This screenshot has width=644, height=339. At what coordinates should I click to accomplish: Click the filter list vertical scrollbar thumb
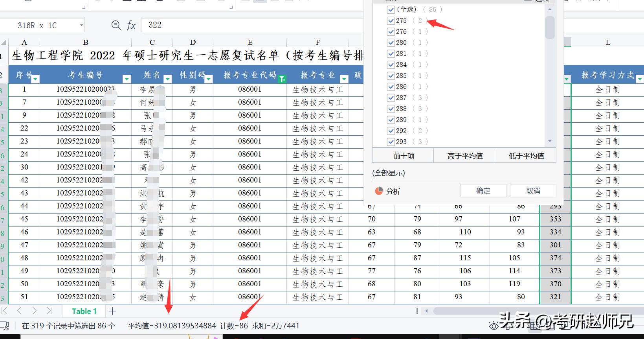pyautogui.click(x=550, y=28)
